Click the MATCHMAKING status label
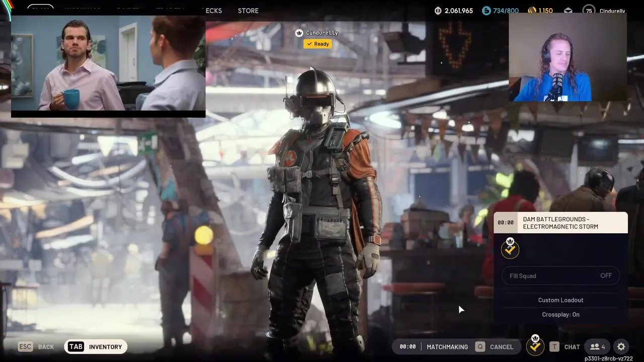 [x=447, y=347]
